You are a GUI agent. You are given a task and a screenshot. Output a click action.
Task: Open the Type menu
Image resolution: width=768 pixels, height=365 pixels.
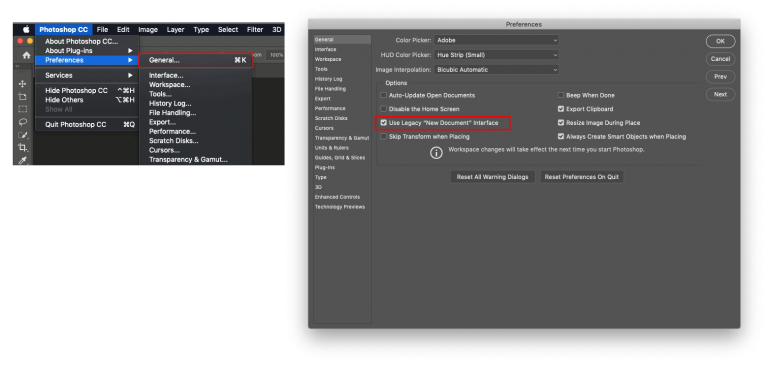[201, 29]
